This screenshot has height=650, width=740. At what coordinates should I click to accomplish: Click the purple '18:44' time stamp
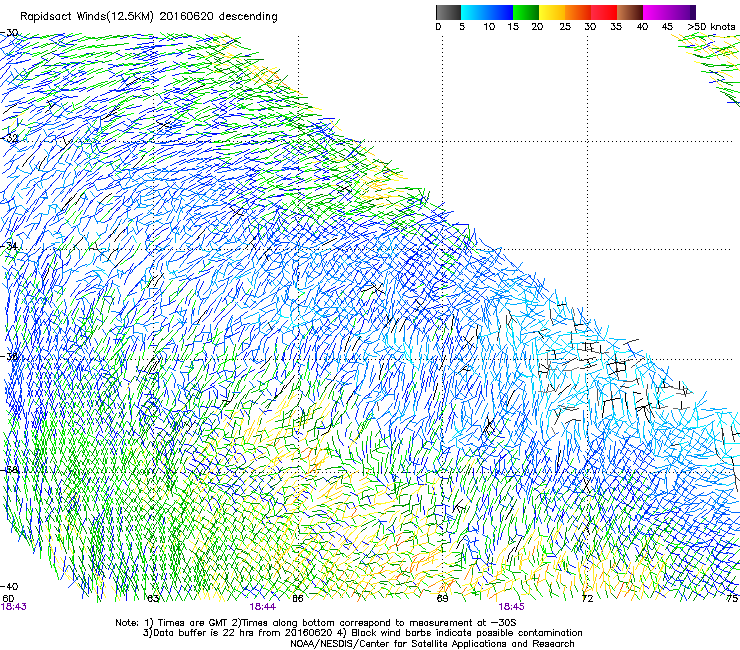[x=262, y=607]
